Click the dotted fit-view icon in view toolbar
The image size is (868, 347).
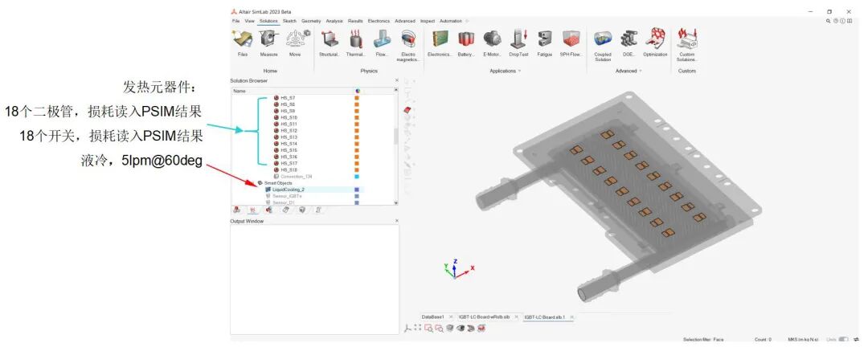tap(418, 329)
